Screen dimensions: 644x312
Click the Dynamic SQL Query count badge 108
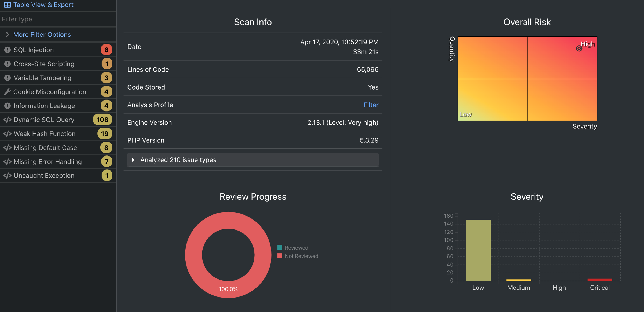(x=102, y=120)
